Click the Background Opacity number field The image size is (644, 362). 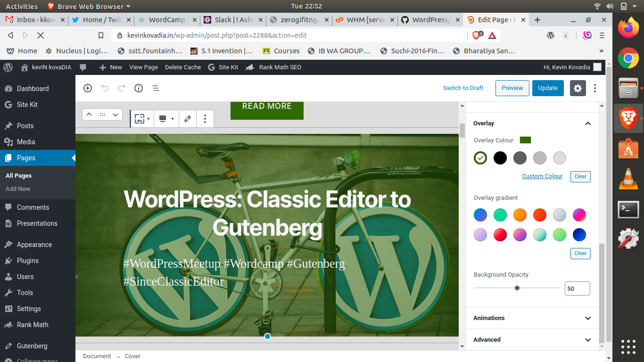(x=578, y=288)
